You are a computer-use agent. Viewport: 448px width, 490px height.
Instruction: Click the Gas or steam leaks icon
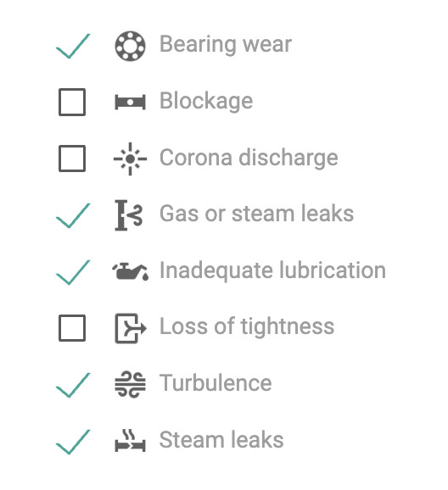coord(129,215)
